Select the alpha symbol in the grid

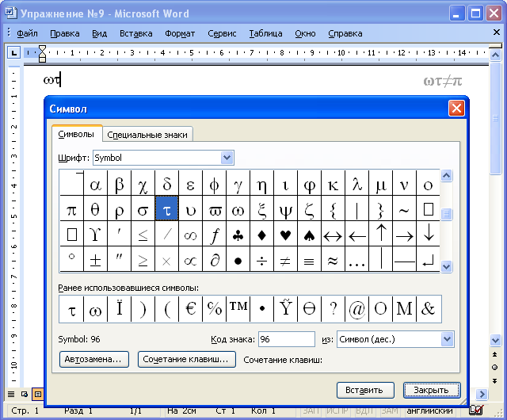pos(95,183)
